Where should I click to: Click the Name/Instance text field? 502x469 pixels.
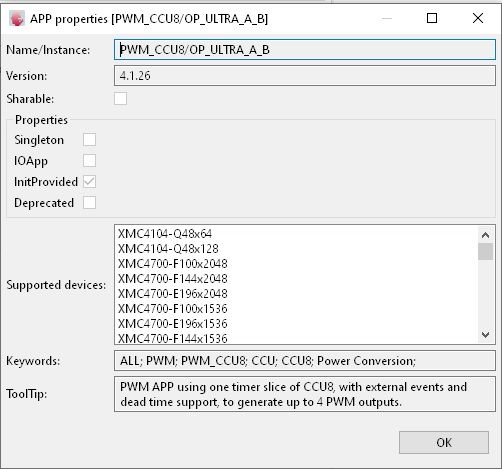[305, 50]
